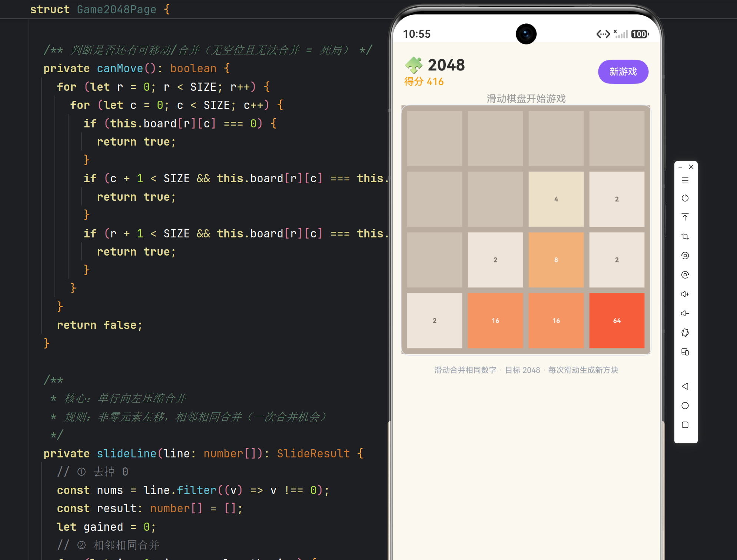Start a new game with 新游戏 button
The width and height of the screenshot is (737, 560).
pyautogui.click(x=623, y=71)
